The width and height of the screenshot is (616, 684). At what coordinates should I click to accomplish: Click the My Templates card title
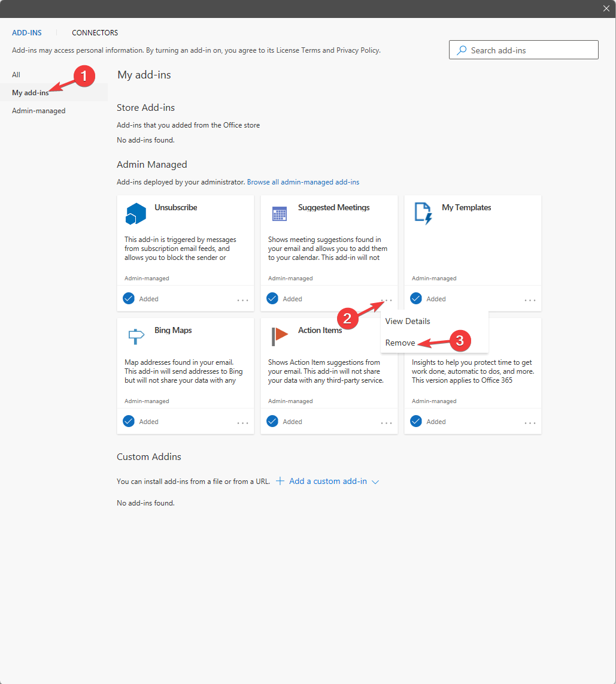tap(466, 208)
